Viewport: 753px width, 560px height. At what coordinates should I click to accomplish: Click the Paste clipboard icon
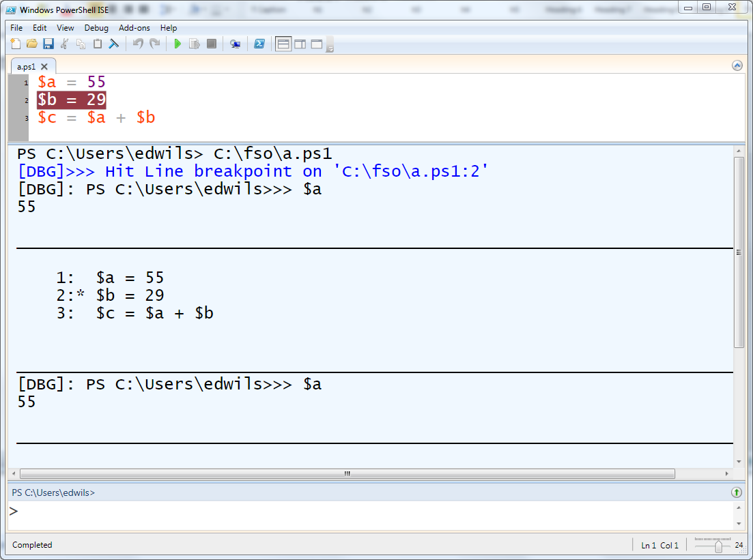pyautogui.click(x=98, y=44)
